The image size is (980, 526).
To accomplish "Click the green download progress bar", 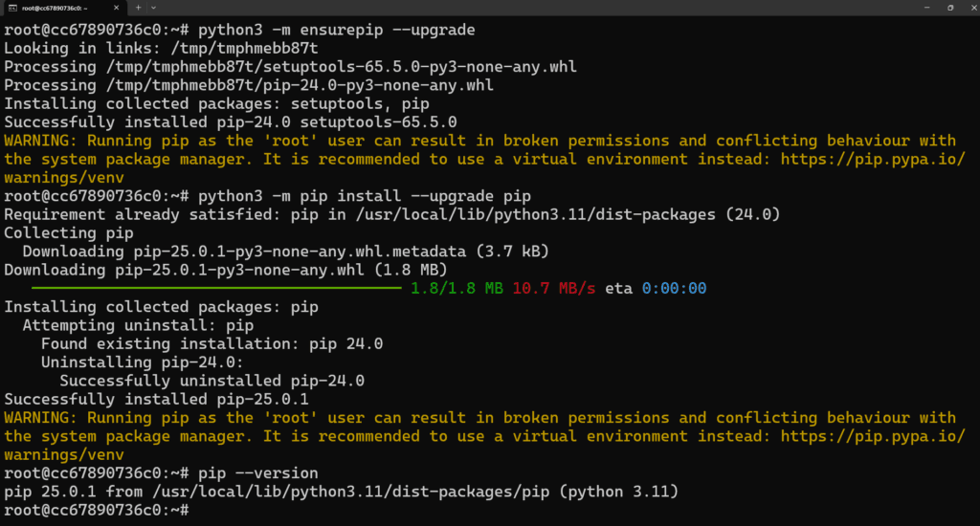I will click(x=216, y=288).
